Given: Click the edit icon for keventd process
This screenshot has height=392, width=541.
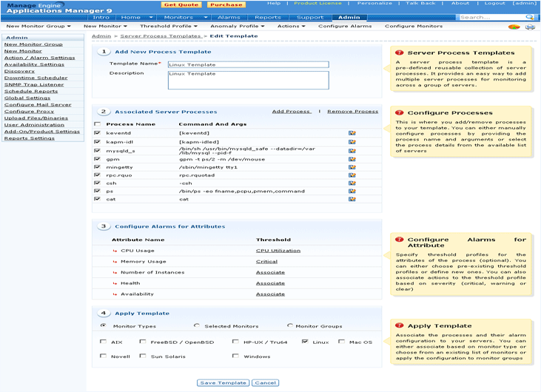Looking at the screenshot, I should coord(352,133).
